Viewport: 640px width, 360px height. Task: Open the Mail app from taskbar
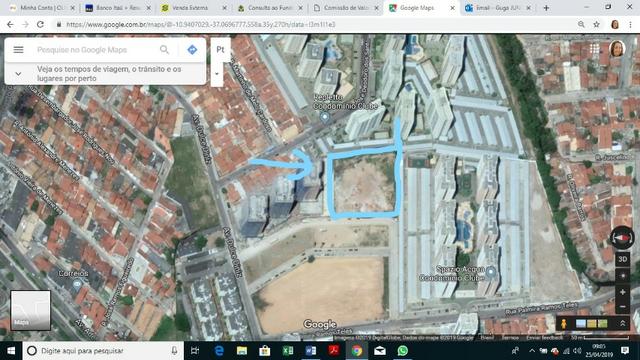(380, 351)
